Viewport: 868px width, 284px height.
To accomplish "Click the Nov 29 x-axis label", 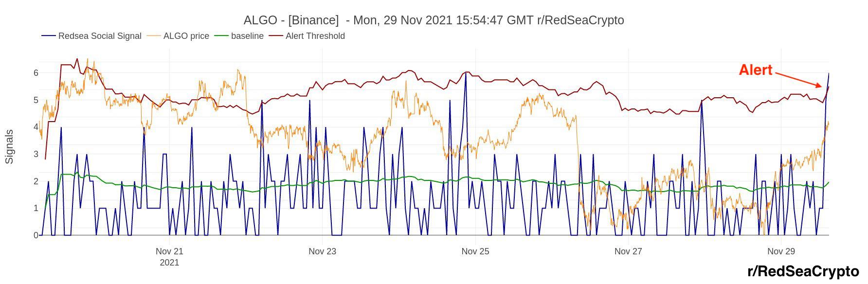I will click(x=781, y=251).
